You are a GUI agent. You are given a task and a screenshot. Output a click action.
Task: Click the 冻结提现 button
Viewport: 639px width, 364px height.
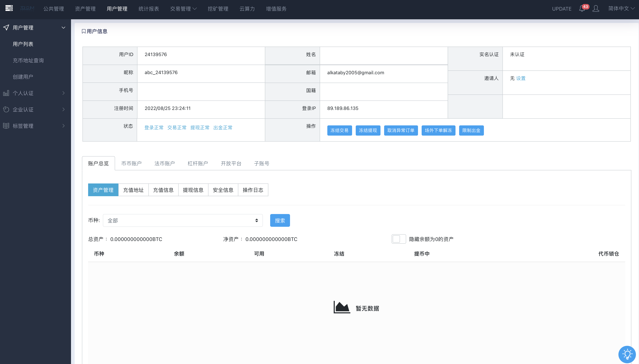click(368, 130)
